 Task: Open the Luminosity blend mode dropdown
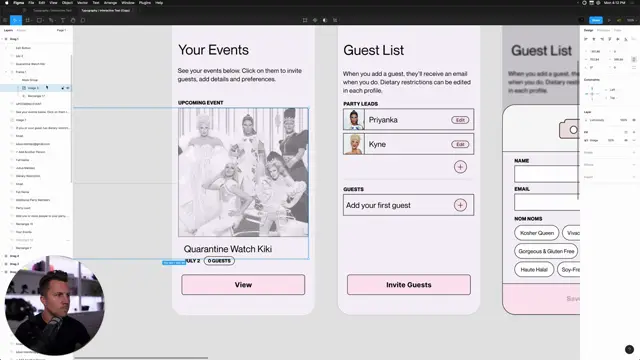pos(597,120)
